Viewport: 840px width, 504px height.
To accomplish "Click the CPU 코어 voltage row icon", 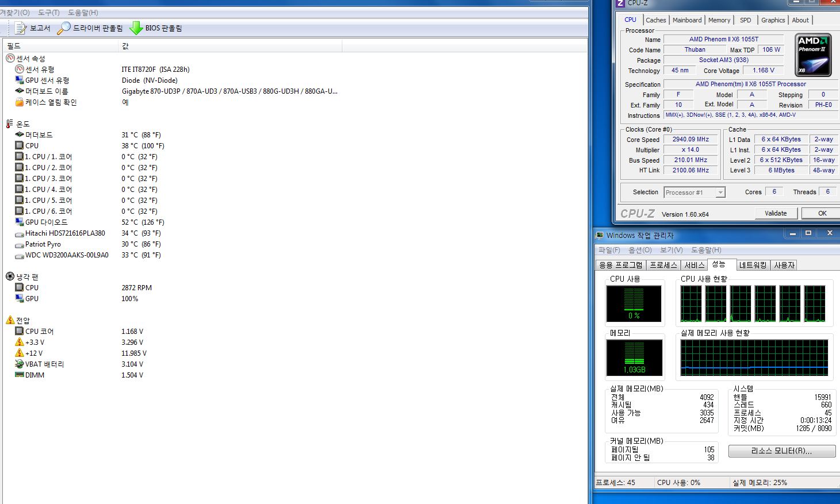I will (x=20, y=332).
